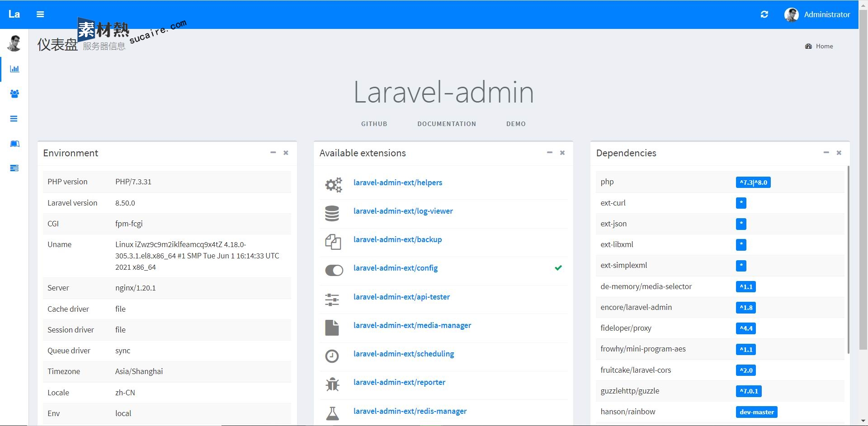
Task: Open laravel-admin-ext/config link
Action: [x=396, y=268]
